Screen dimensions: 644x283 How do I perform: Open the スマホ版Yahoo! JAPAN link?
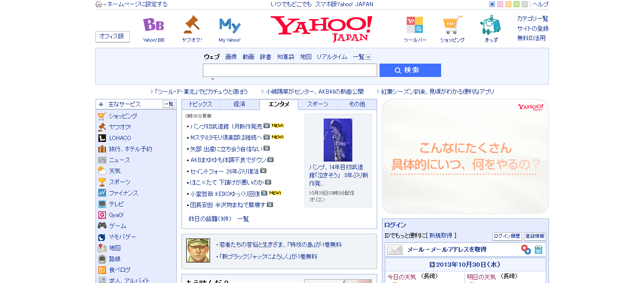click(344, 4)
